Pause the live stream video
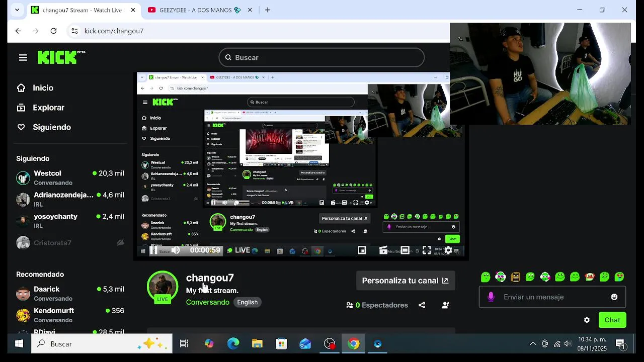 pos(153,250)
